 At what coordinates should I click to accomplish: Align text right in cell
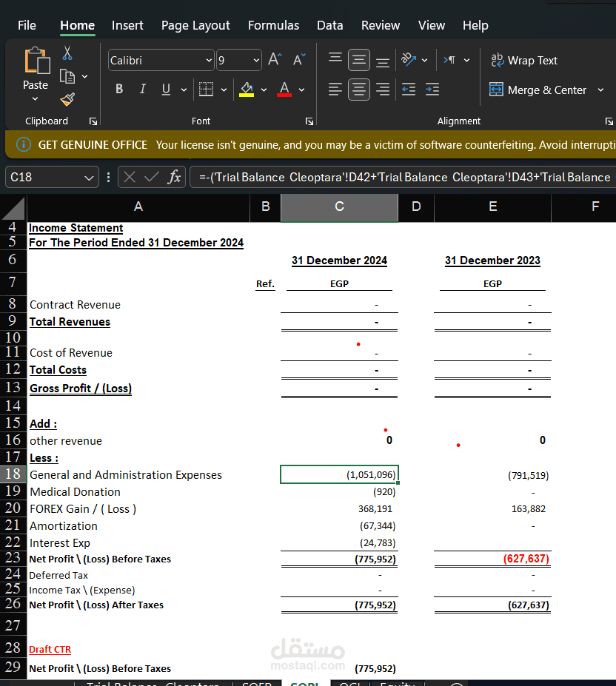point(383,90)
